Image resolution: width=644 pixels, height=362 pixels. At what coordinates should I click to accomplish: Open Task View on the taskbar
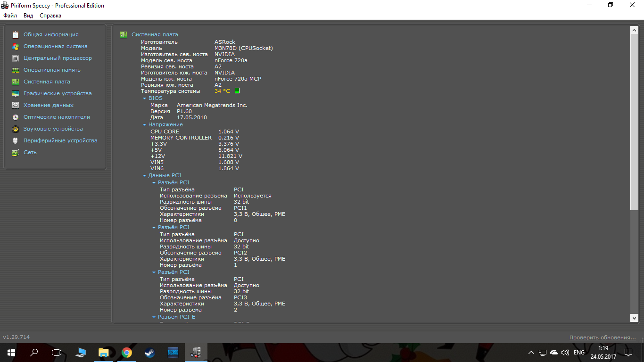pyautogui.click(x=57, y=352)
